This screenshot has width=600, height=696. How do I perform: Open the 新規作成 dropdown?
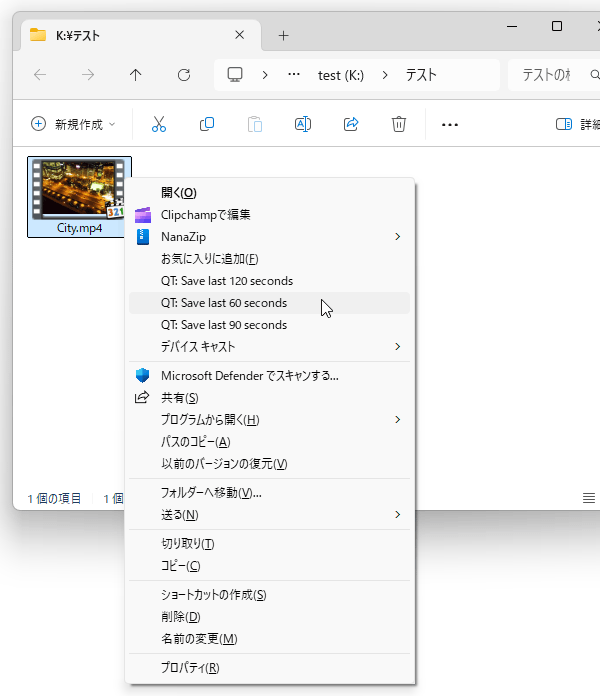click(73, 124)
